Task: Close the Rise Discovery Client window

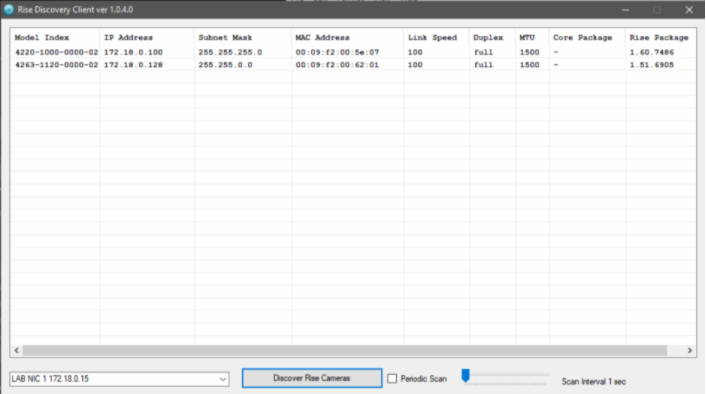Action: pyautogui.click(x=689, y=9)
